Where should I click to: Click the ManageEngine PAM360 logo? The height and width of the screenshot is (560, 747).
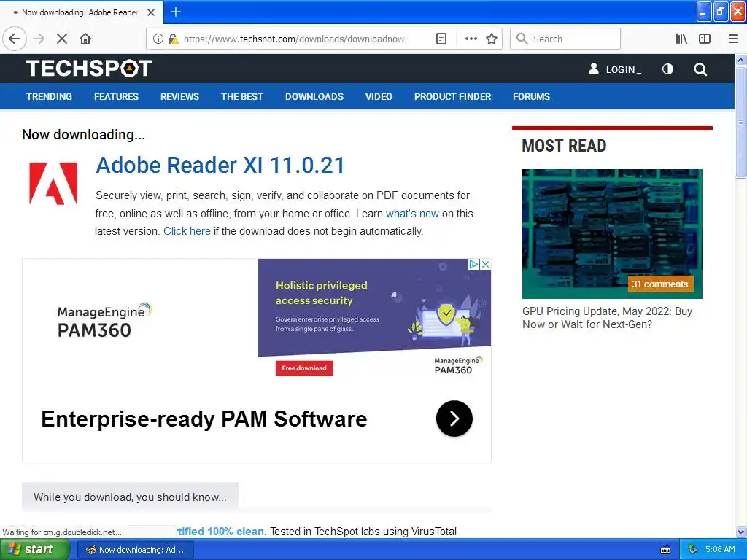coord(104,321)
